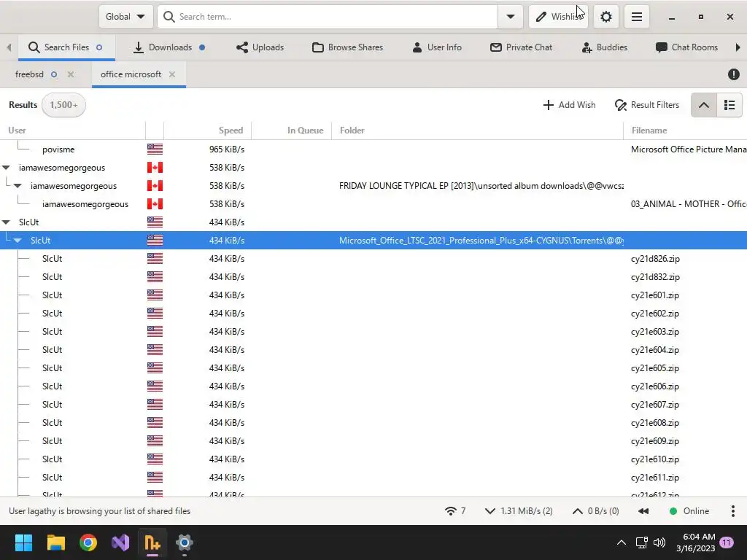Open the Buddies tab
747x560 pixels.
tap(605, 47)
